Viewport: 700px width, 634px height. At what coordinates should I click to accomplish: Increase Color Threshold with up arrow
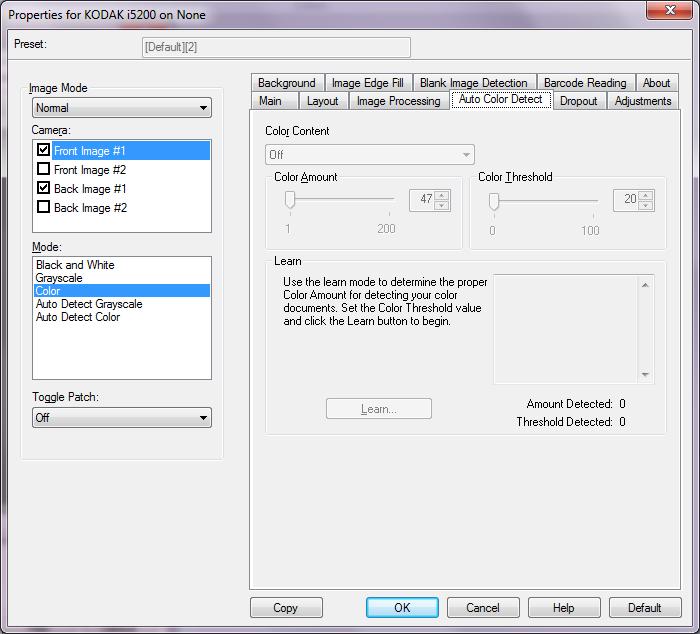(x=646, y=196)
